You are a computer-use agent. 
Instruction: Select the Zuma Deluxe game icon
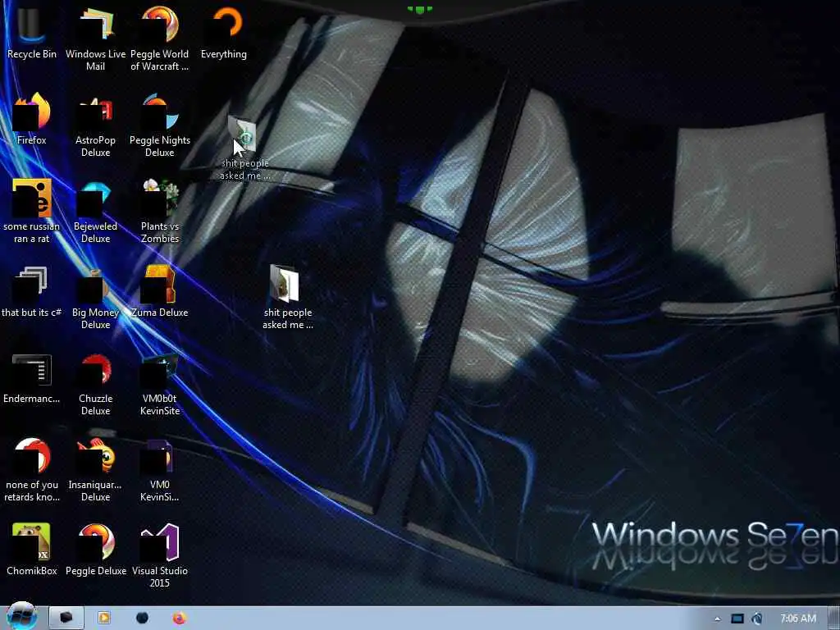[160, 291]
